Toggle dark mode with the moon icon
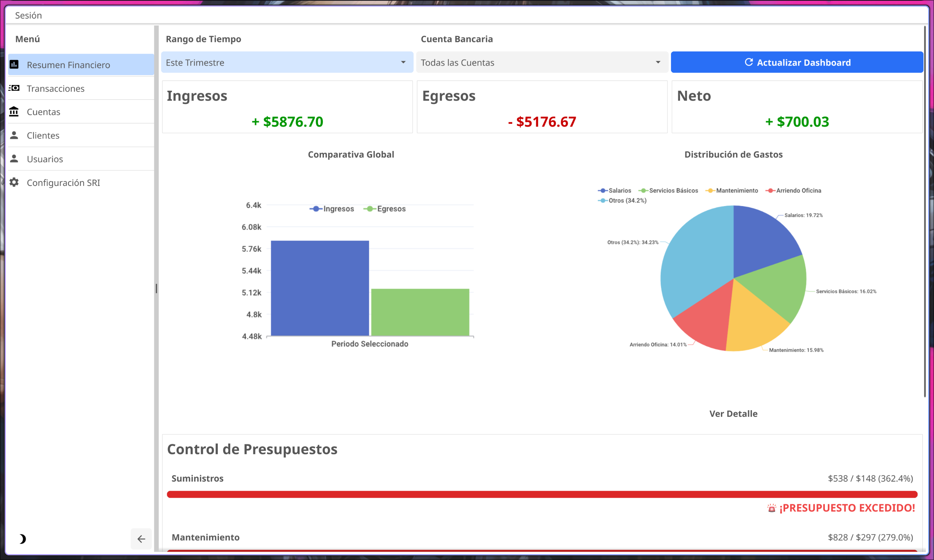 click(x=22, y=539)
